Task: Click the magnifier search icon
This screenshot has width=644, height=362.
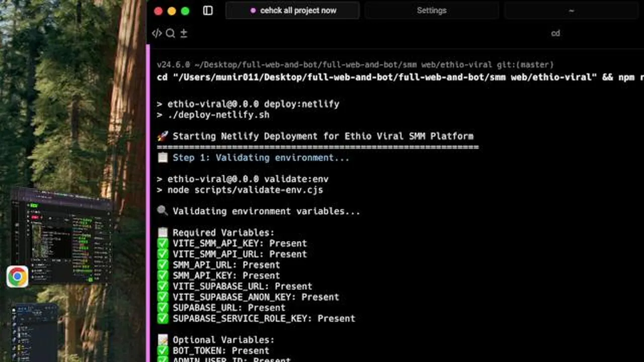Action: 171,33
